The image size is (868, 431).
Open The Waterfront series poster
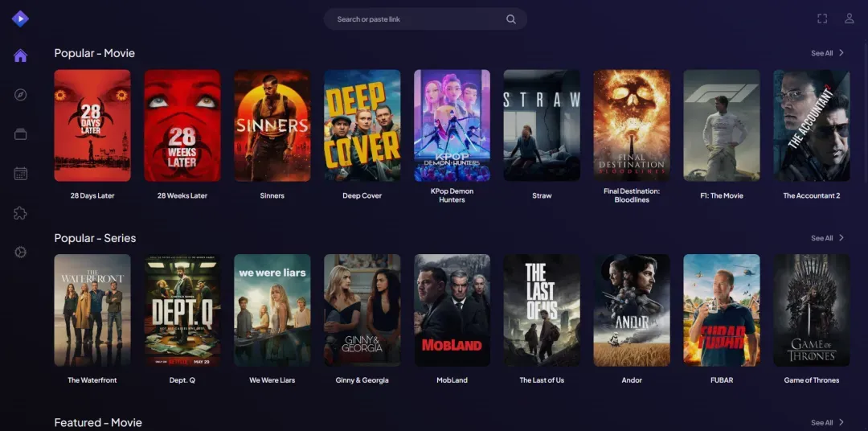tap(92, 310)
